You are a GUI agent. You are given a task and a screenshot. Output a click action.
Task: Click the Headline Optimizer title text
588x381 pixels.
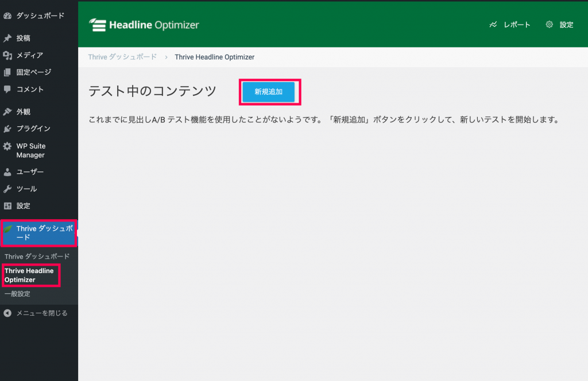click(x=154, y=25)
